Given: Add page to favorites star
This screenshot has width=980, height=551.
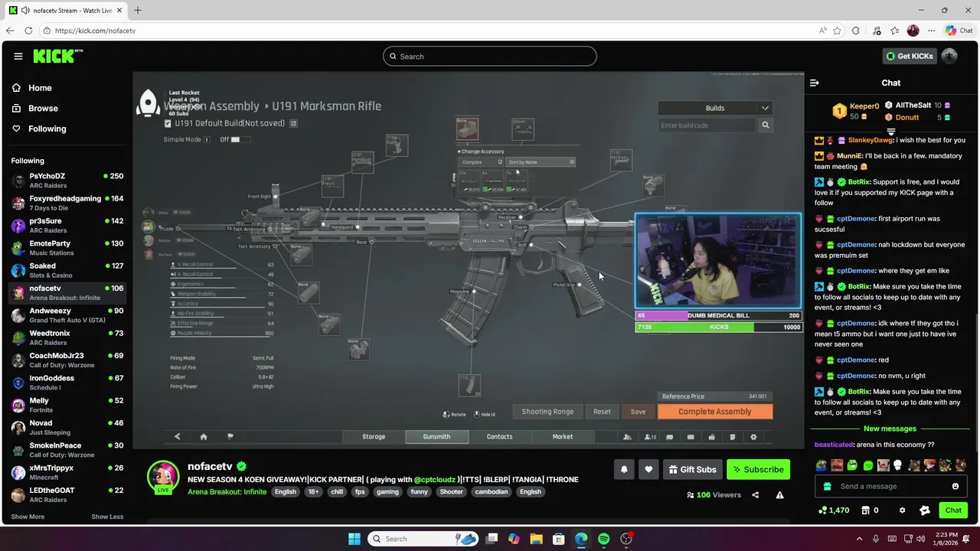Looking at the screenshot, I should coord(837,31).
